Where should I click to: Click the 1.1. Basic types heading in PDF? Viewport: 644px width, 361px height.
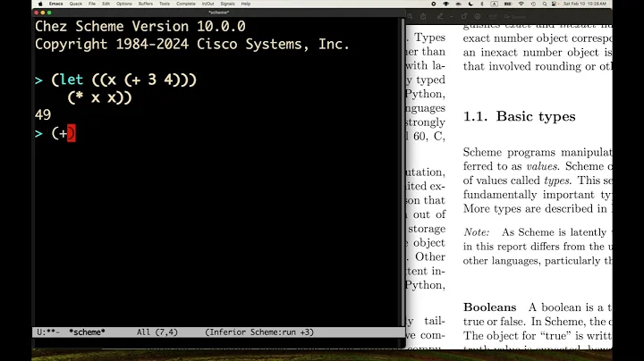(519, 116)
